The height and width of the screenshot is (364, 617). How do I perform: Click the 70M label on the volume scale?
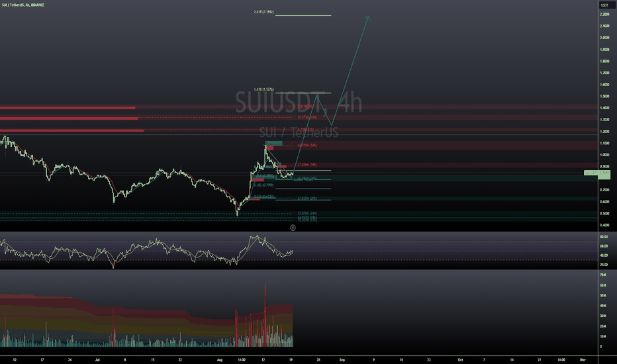[603, 275]
